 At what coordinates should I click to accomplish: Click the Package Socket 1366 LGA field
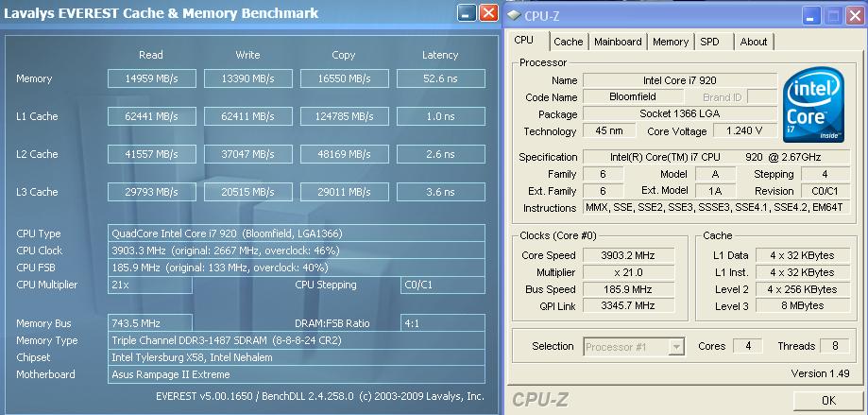(x=680, y=114)
